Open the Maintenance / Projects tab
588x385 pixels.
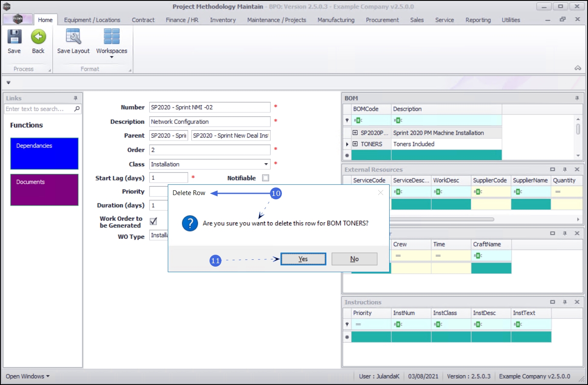pos(276,20)
